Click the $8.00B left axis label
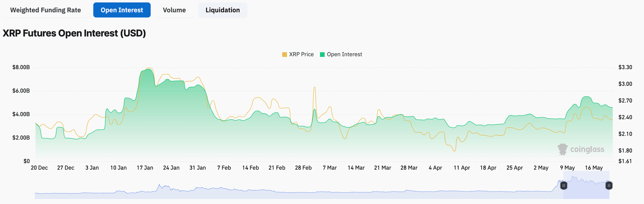Viewport: 644px width, 204px height. tap(21, 67)
